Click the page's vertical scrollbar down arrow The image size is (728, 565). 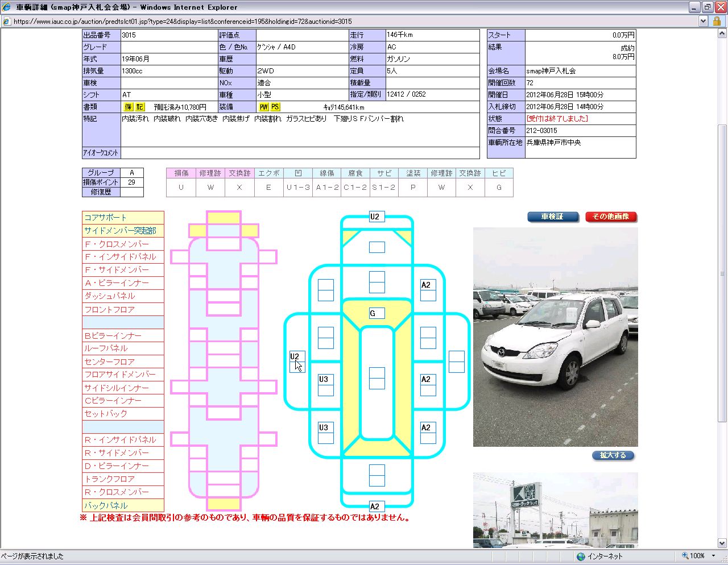coord(722,543)
